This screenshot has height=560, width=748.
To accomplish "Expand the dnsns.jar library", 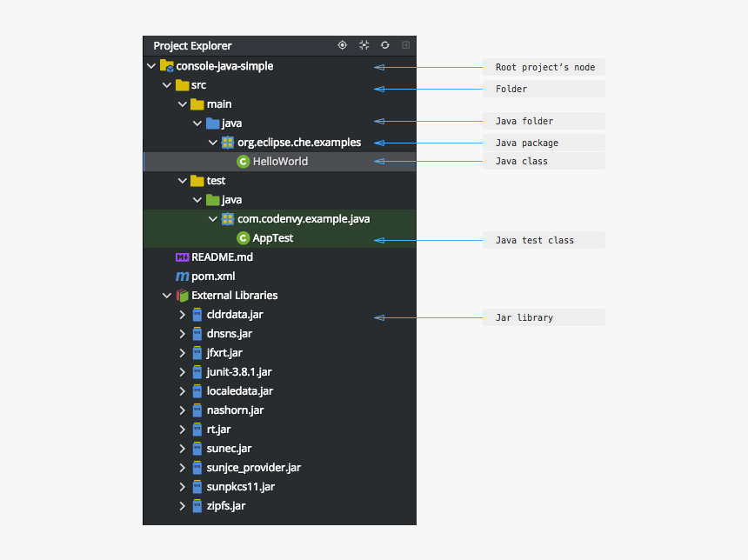I will (183, 334).
